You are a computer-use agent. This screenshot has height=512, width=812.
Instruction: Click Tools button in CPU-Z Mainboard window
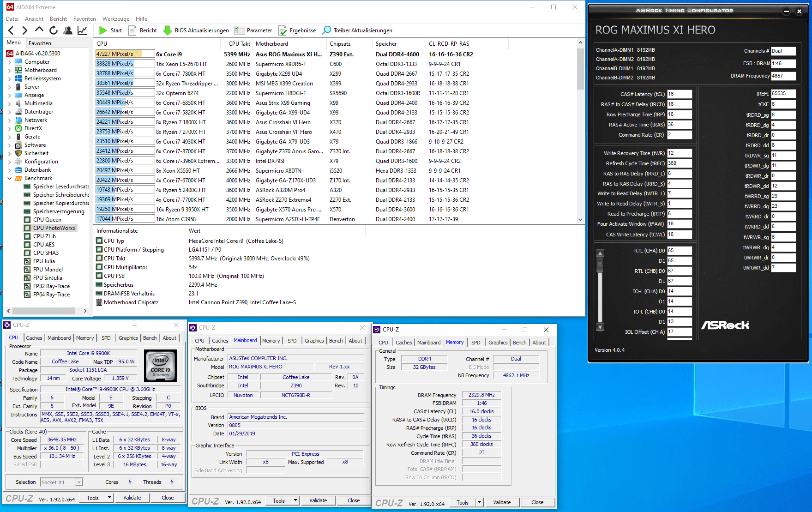tap(279, 500)
